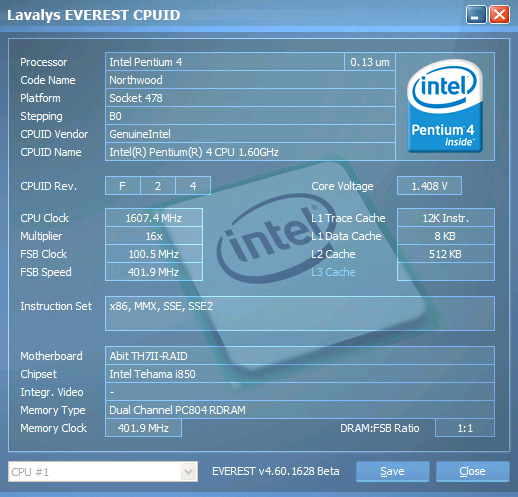Save the CPUID report
Image resolution: width=518 pixels, height=497 pixels.
(392, 471)
